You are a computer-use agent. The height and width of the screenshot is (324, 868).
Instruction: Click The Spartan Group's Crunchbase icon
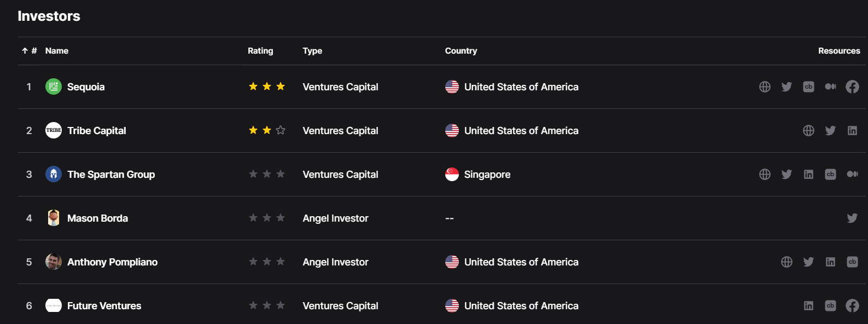click(x=830, y=175)
